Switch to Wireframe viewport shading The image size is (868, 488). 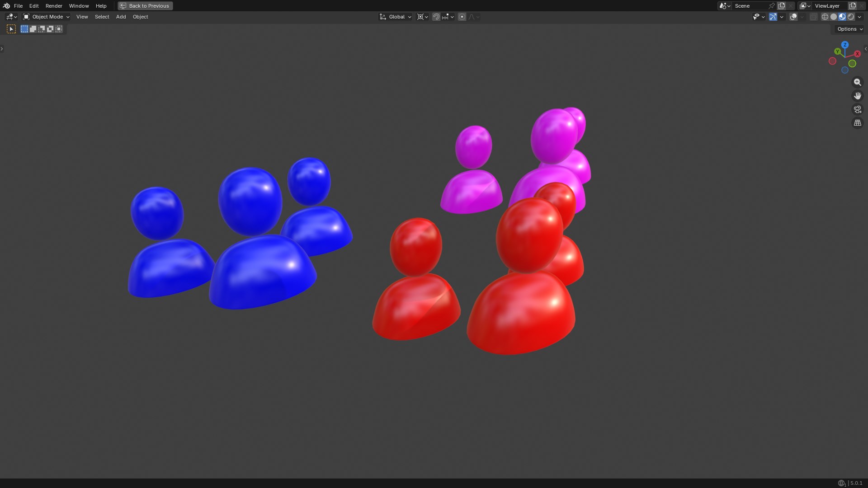(x=825, y=17)
